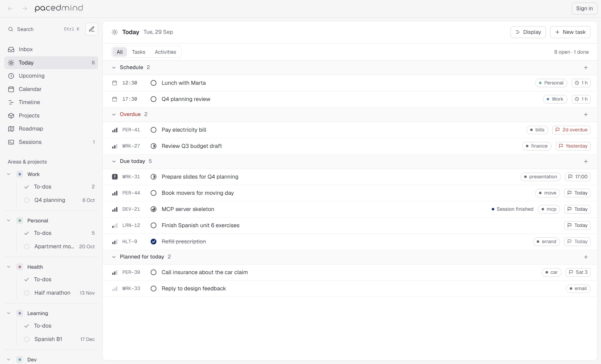Open the Sessions view
The image size is (601, 364).
[51, 142]
